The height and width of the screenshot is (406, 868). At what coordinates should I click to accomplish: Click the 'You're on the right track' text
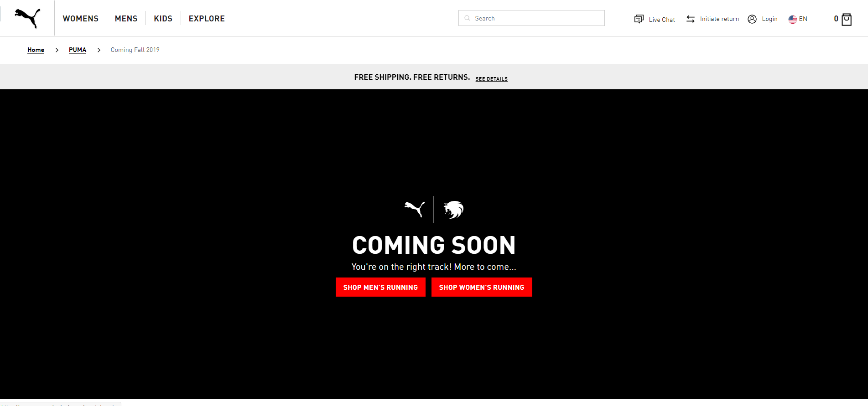(x=434, y=267)
